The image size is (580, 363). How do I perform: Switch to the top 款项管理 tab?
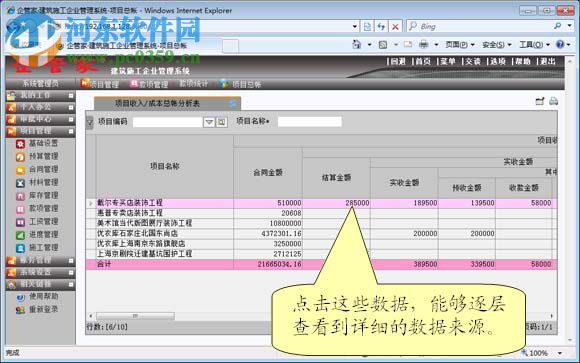pyautogui.click(x=149, y=84)
